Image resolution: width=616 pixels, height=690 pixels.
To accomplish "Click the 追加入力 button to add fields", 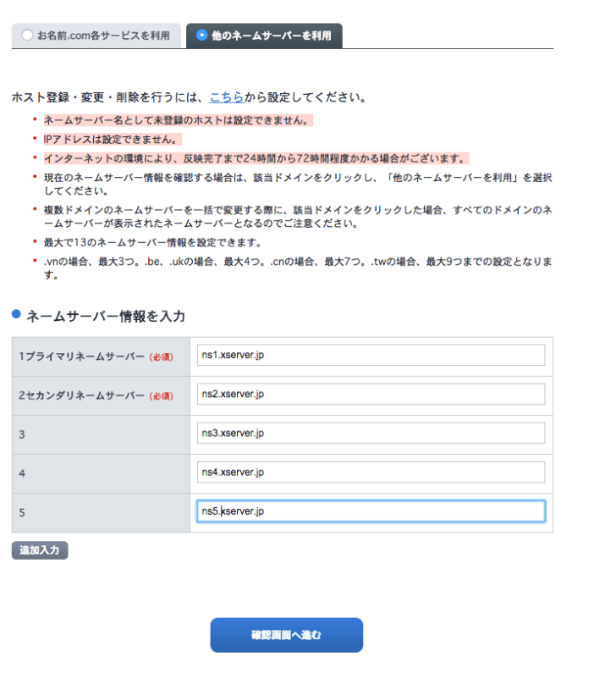I will (40, 550).
